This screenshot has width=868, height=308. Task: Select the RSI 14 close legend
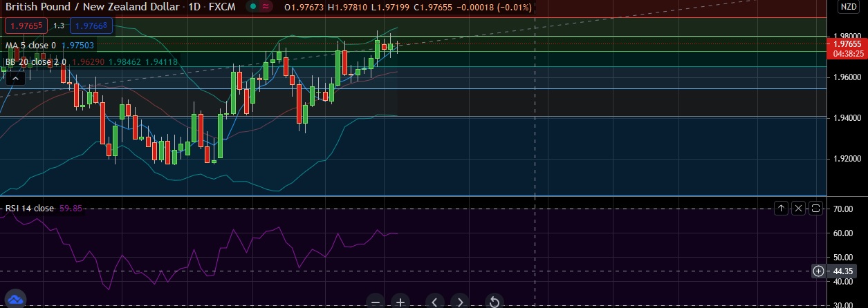click(x=30, y=208)
